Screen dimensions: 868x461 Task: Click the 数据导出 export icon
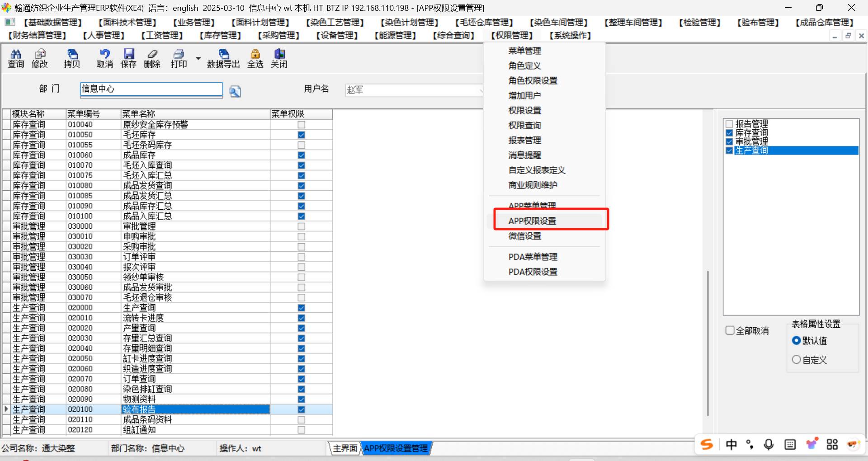tap(223, 59)
